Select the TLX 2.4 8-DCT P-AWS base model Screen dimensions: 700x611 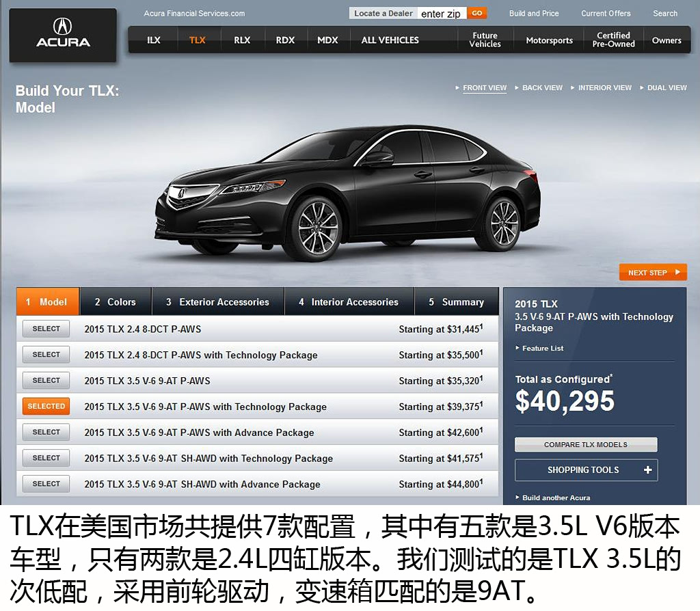(x=46, y=329)
